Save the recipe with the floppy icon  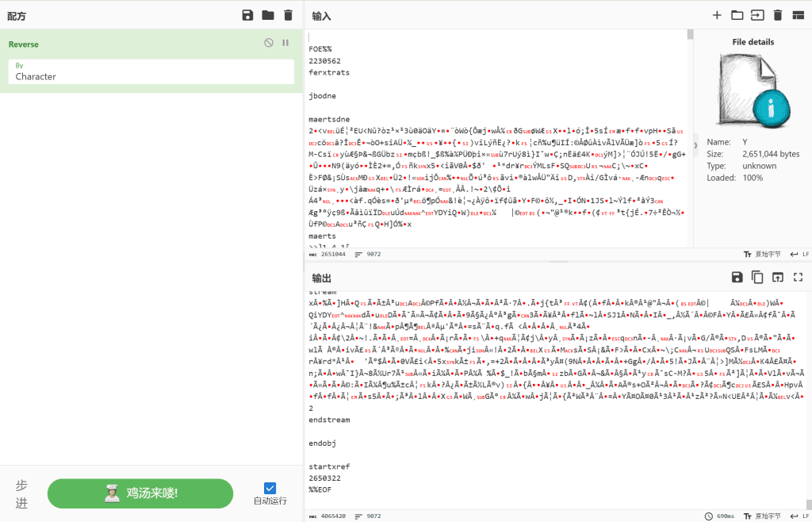pyautogui.click(x=247, y=15)
